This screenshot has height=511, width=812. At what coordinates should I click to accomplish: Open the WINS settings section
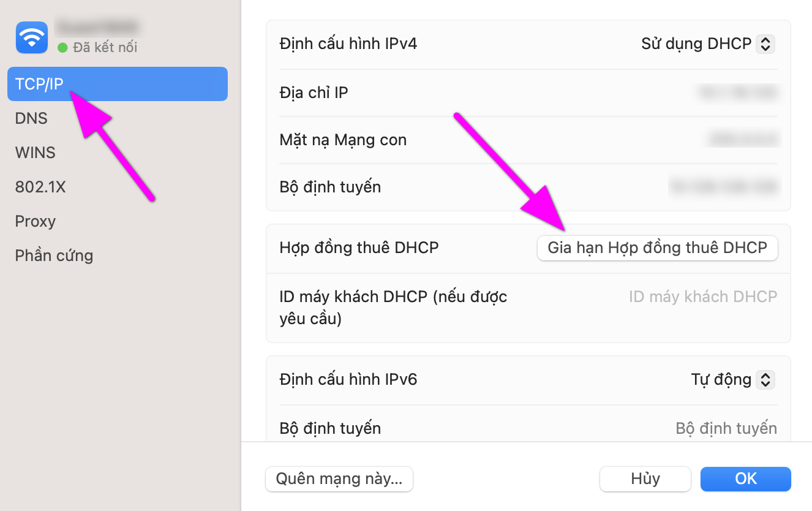35,152
